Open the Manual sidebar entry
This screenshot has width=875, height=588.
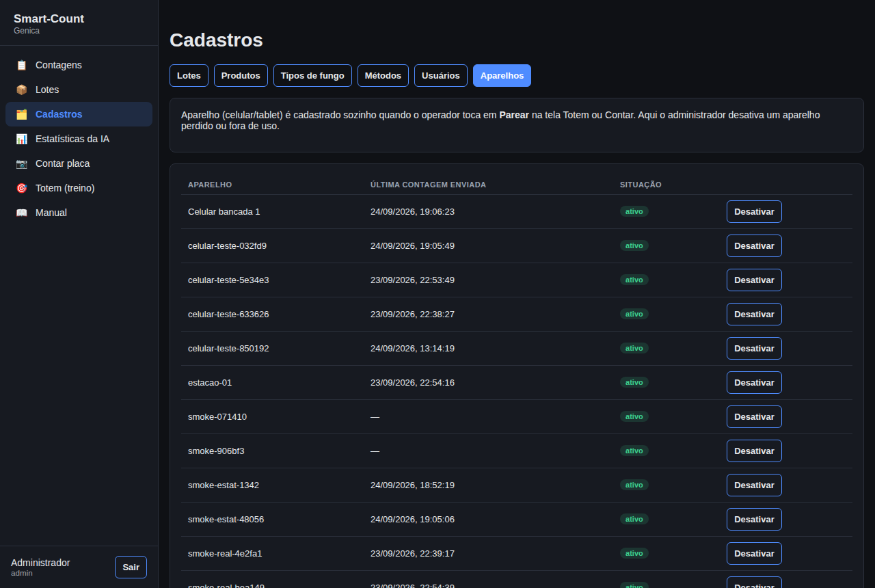click(x=79, y=213)
